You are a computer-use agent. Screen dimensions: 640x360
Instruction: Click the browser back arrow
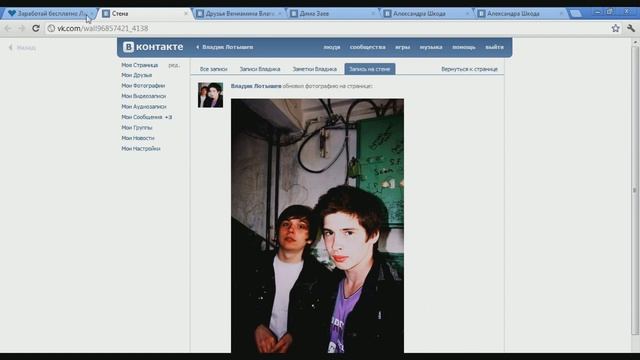click(8, 28)
